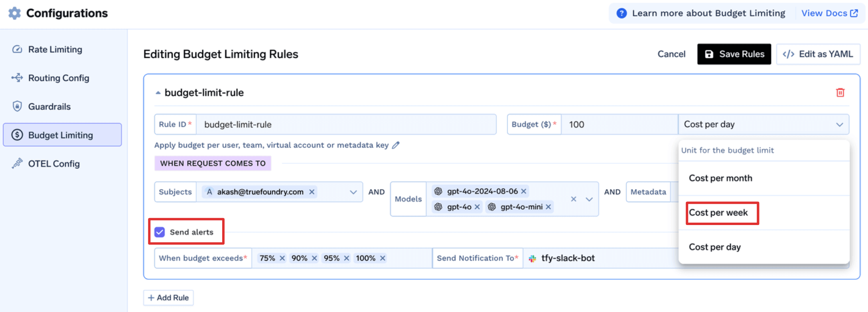
Task: Open the View Docs link
Action: coord(829,13)
